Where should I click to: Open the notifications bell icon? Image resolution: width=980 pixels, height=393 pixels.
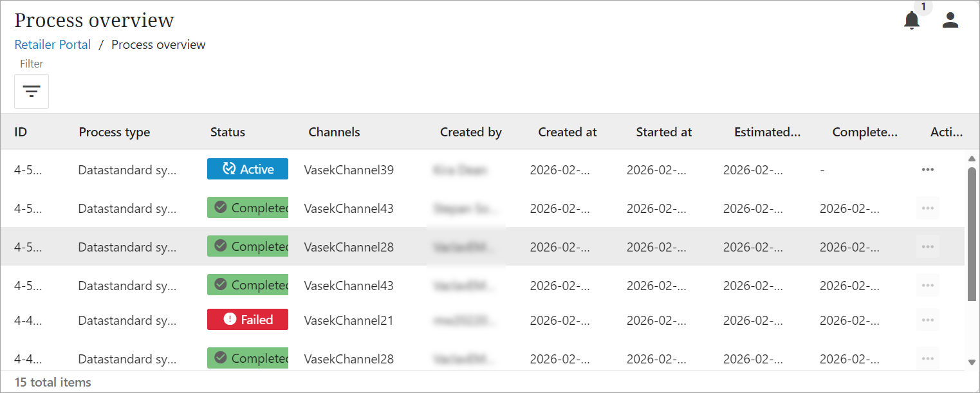pos(911,21)
